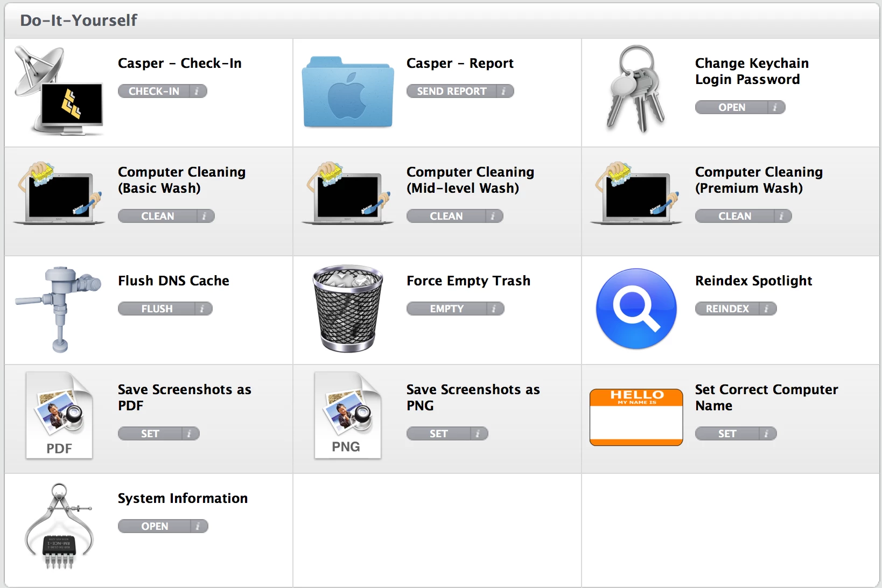
Task: Click the Premium Wash laptop cleaning icon
Action: click(x=636, y=193)
